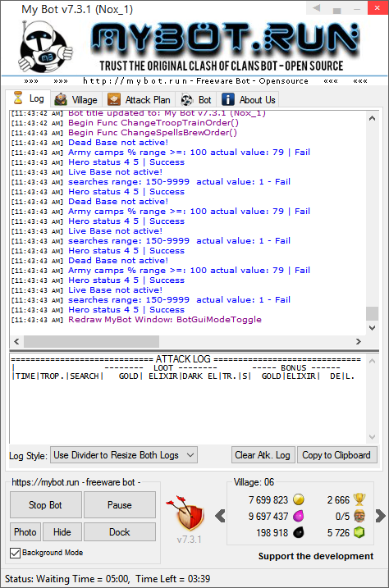Open the Log Style dropdown
The width and height of the screenshot is (389, 588).
tap(124, 455)
